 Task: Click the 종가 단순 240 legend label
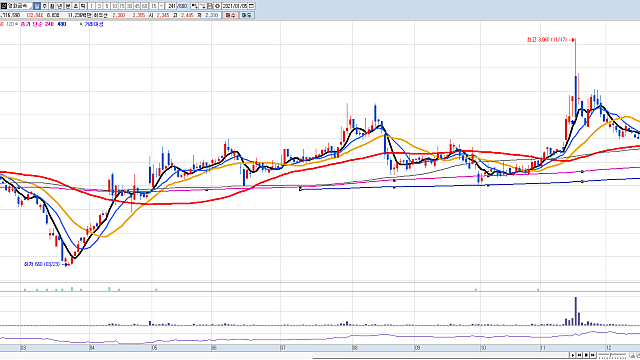point(37,24)
